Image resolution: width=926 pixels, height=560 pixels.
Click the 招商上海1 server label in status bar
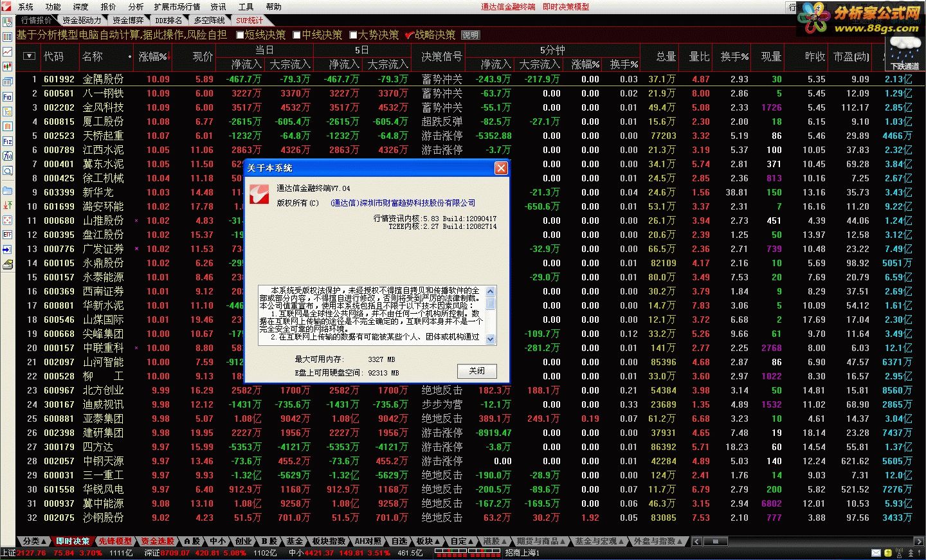[522, 553]
